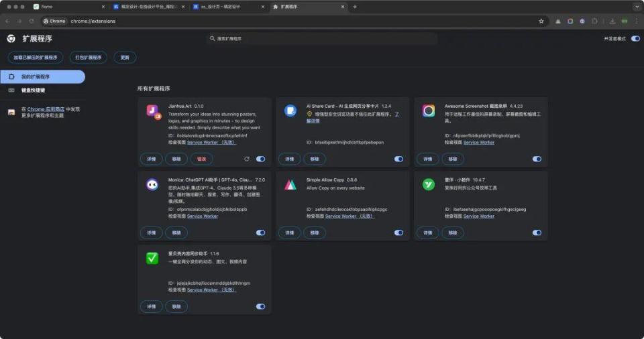Click the green Y icon of 壹伴 extension
Viewport: 644px width, 339px height.
coord(429,185)
